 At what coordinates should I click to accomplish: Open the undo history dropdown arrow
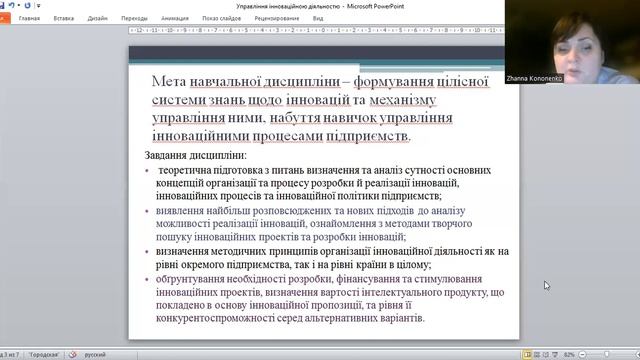tap(19, 5)
